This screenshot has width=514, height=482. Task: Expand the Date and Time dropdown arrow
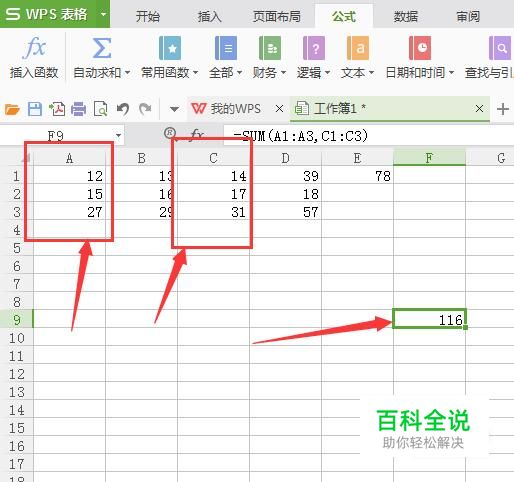click(451, 72)
